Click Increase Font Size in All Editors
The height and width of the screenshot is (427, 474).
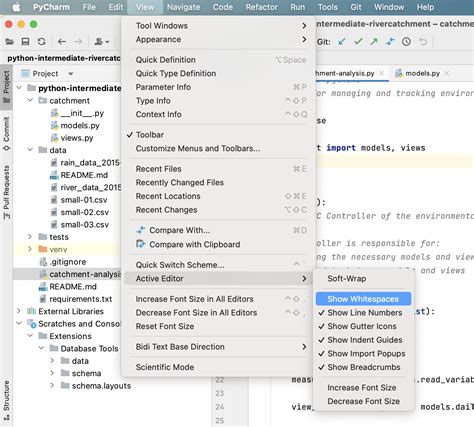pos(217,299)
